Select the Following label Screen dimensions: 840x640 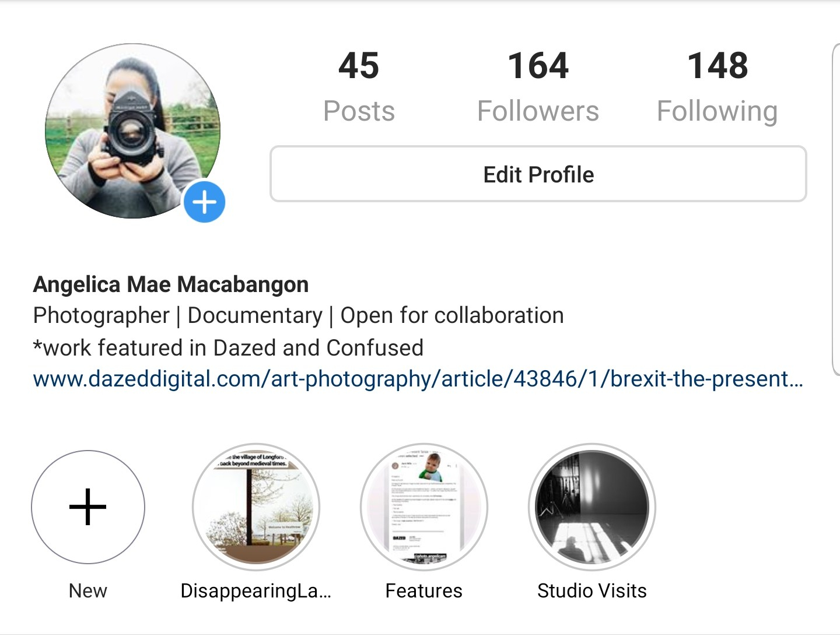pos(717,112)
